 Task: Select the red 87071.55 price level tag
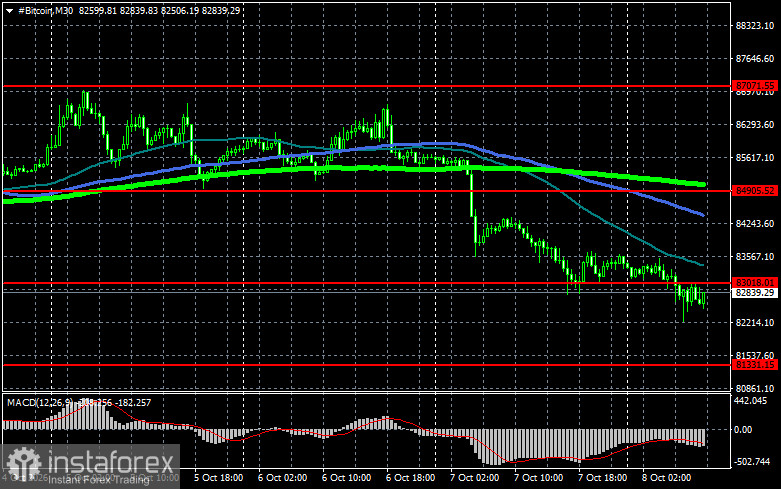[x=755, y=86]
